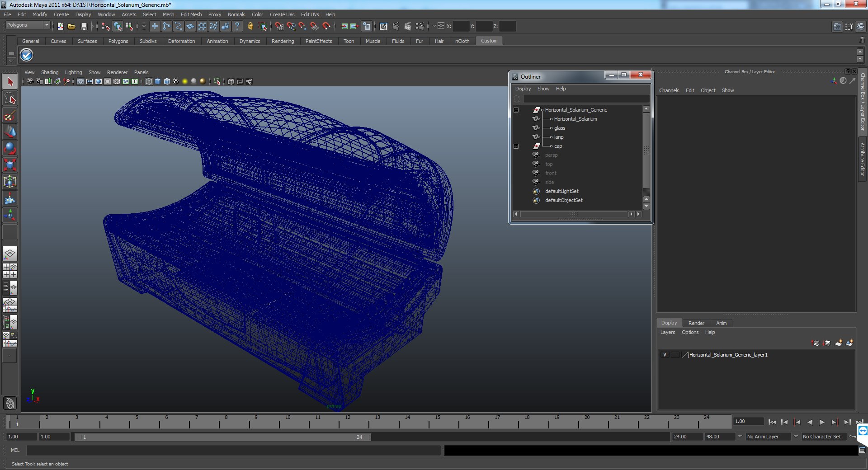Switch to the Polygons shelf tab
Image resolution: width=868 pixels, height=470 pixels.
(x=118, y=41)
